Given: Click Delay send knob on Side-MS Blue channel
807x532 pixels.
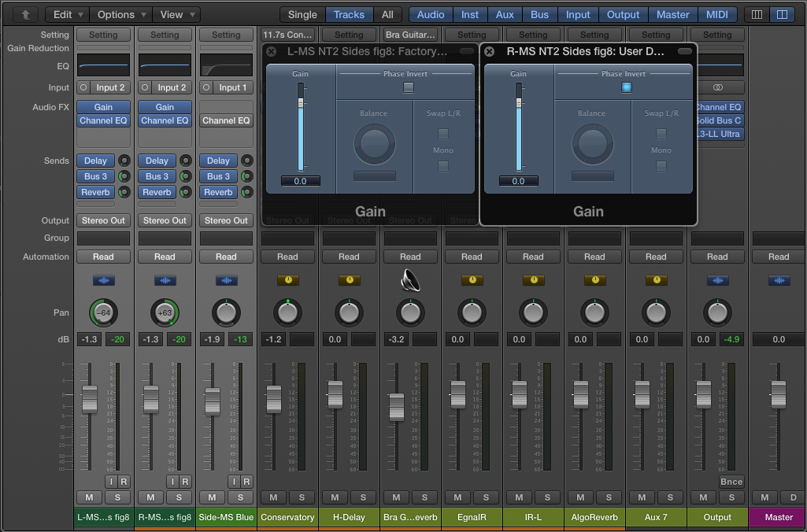Looking at the screenshot, I should pyautogui.click(x=247, y=161).
